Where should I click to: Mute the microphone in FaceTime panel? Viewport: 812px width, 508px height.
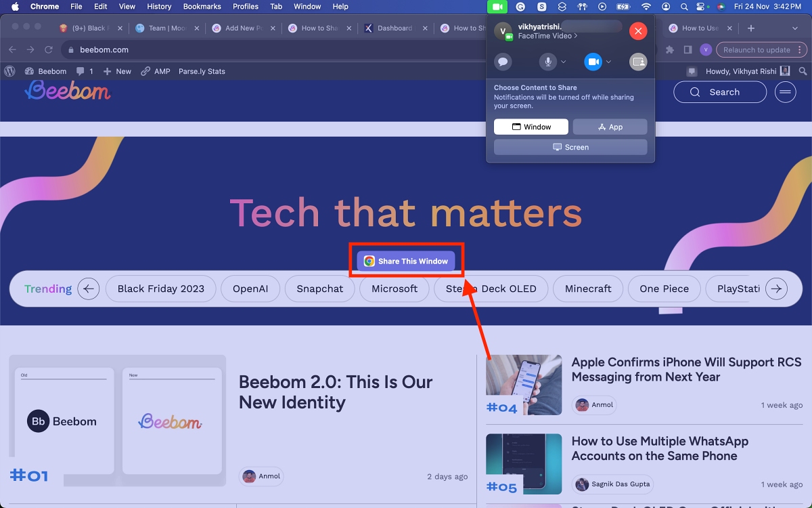click(x=547, y=62)
